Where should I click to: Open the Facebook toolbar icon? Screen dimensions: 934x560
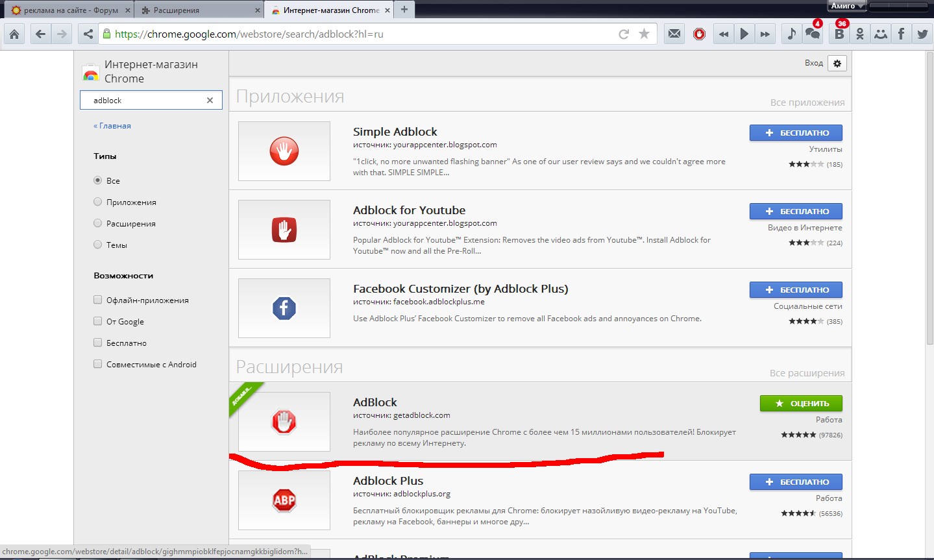click(902, 34)
